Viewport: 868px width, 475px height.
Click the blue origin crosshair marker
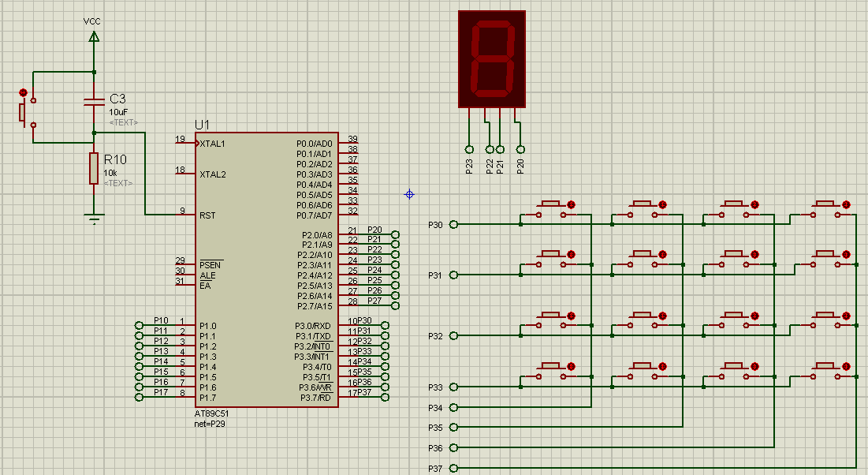pyautogui.click(x=409, y=194)
